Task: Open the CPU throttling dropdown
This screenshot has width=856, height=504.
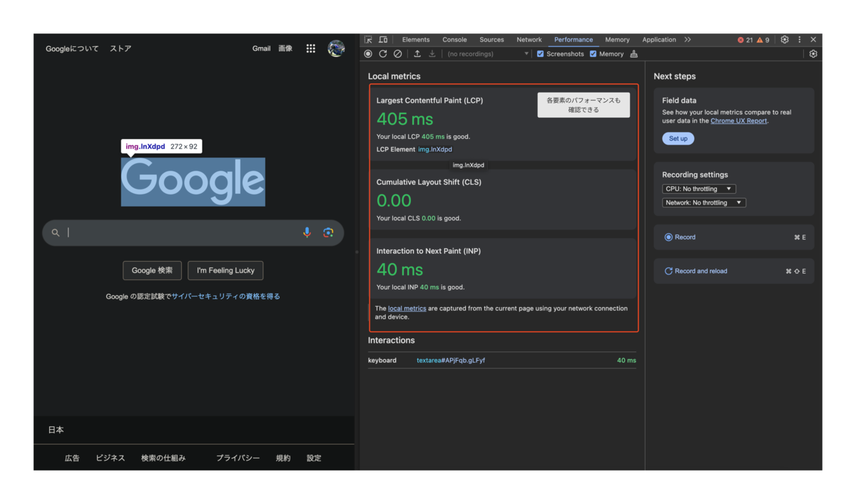Action: coord(699,189)
